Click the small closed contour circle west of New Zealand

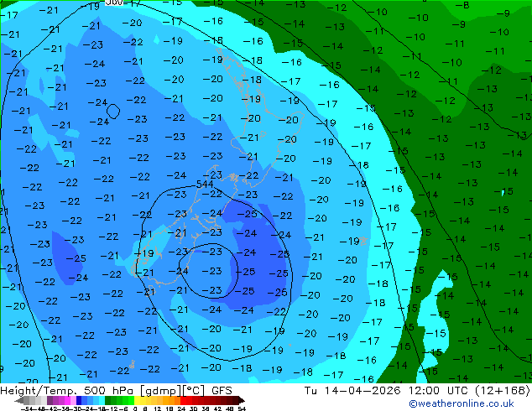point(113,111)
